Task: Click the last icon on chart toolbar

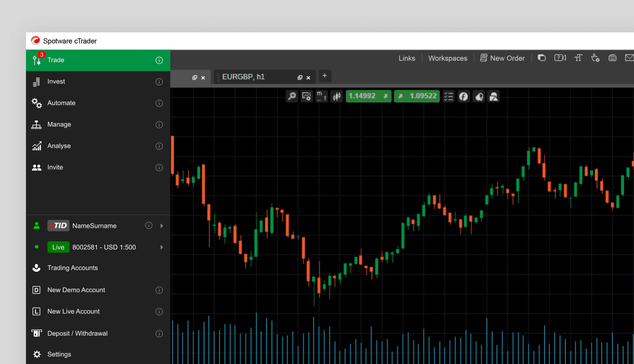Action: 494,96
